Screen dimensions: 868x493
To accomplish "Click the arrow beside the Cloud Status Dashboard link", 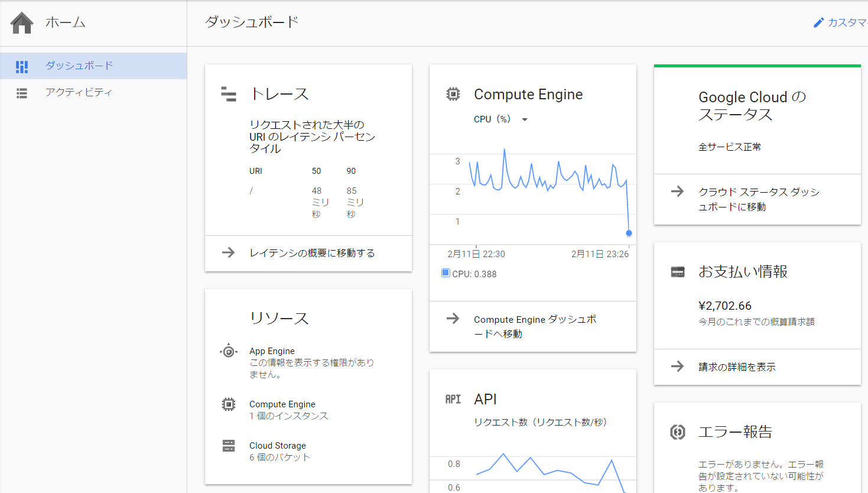I will click(677, 191).
